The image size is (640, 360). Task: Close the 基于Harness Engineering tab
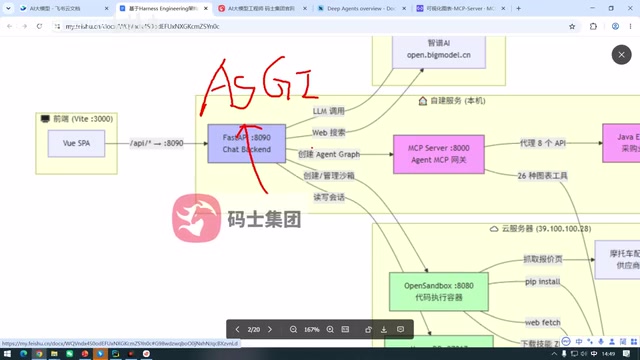point(206,8)
